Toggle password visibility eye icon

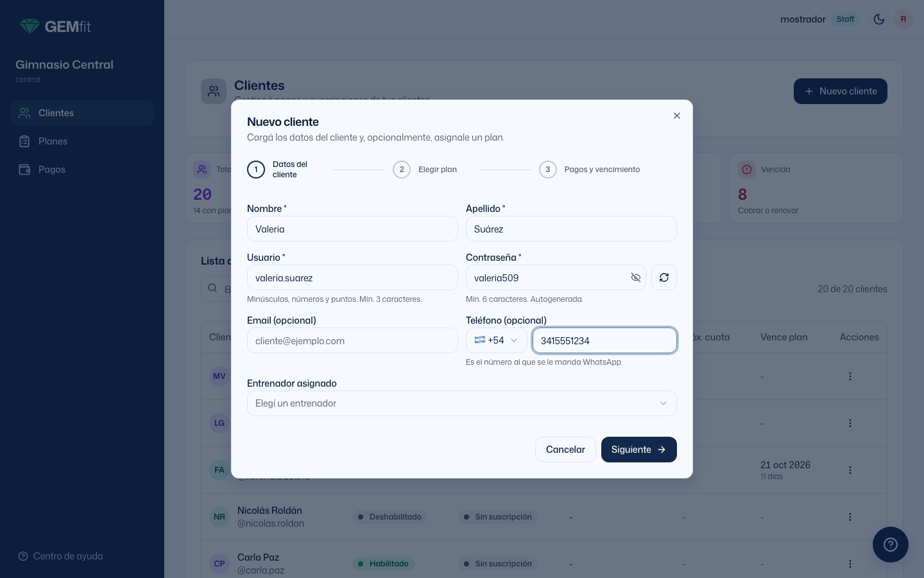pyautogui.click(x=636, y=277)
